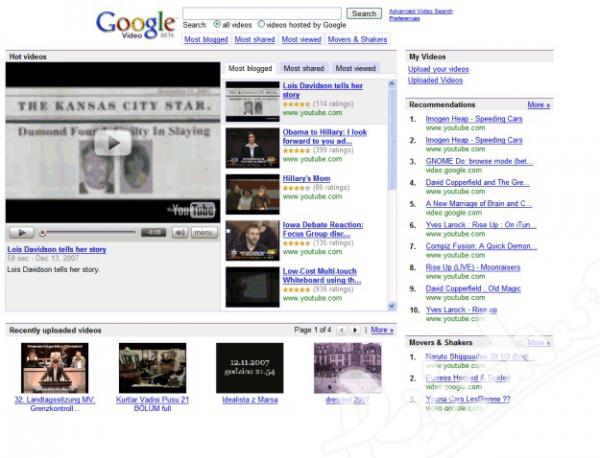Select the all videos radio button
The height and width of the screenshot is (458, 600).
(x=217, y=24)
